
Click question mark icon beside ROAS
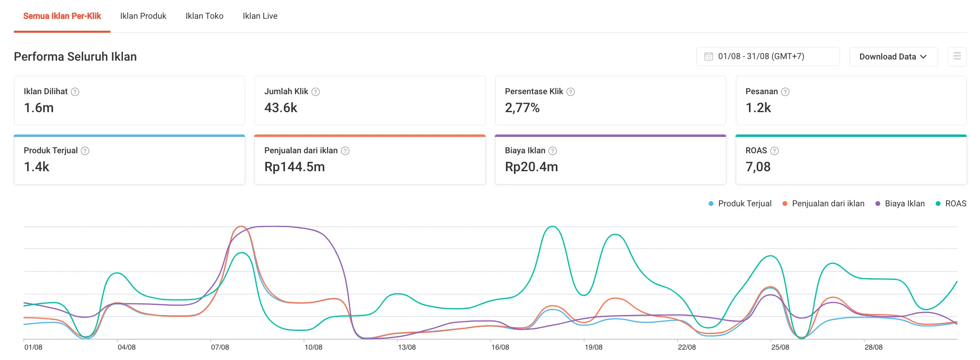coord(775,151)
